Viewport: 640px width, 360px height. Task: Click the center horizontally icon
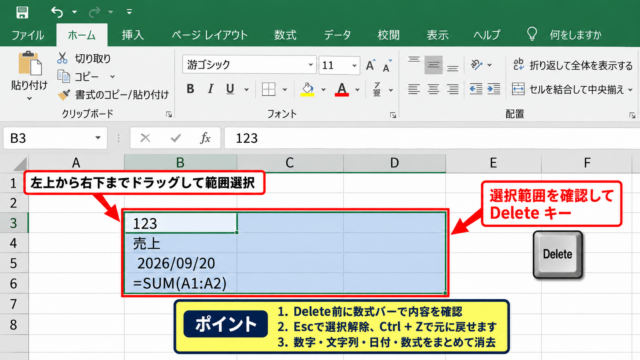[x=433, y=89]
